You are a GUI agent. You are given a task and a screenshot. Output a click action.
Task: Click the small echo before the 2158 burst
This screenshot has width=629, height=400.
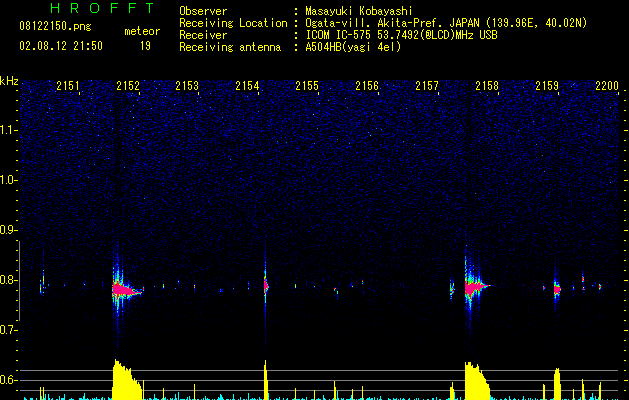[452, 288]
